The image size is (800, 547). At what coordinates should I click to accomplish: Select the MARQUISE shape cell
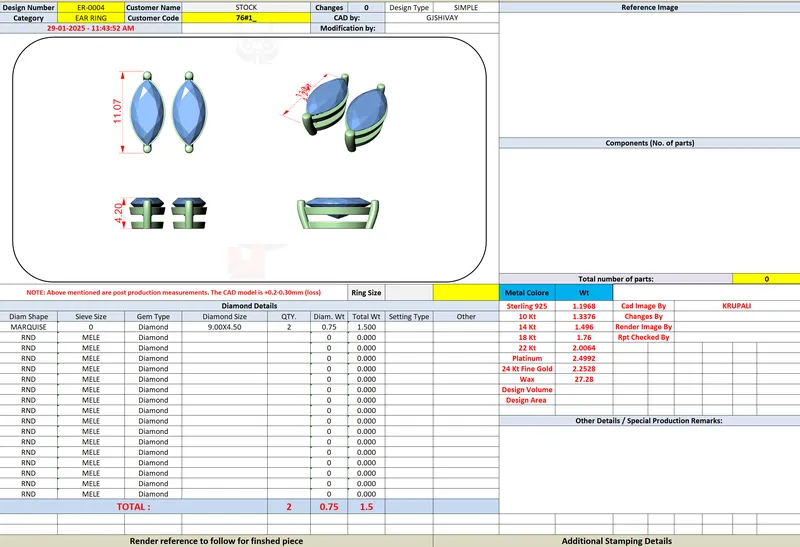(x=29, y=327)
